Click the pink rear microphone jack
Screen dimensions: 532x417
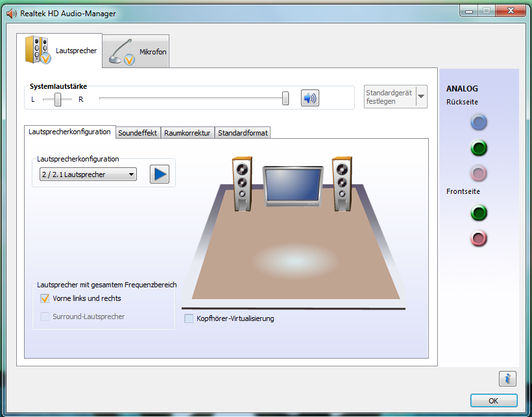click(479, 173)
